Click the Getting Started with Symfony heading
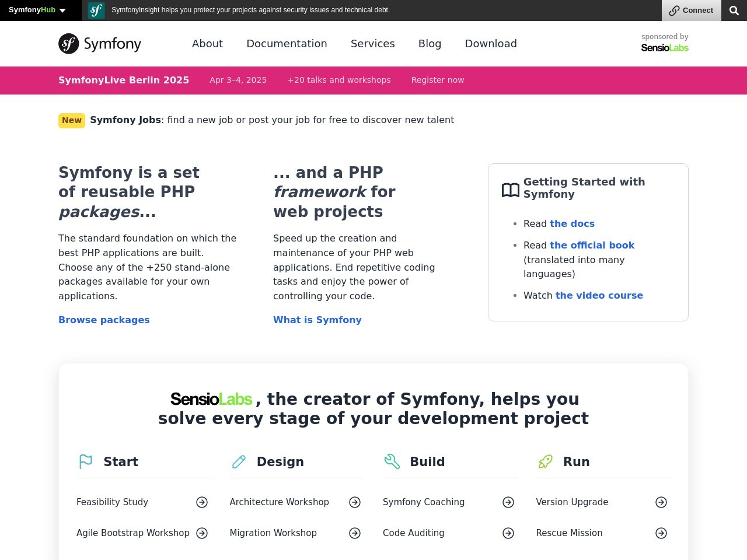747x560 pixels. click(x=584, y=188)
